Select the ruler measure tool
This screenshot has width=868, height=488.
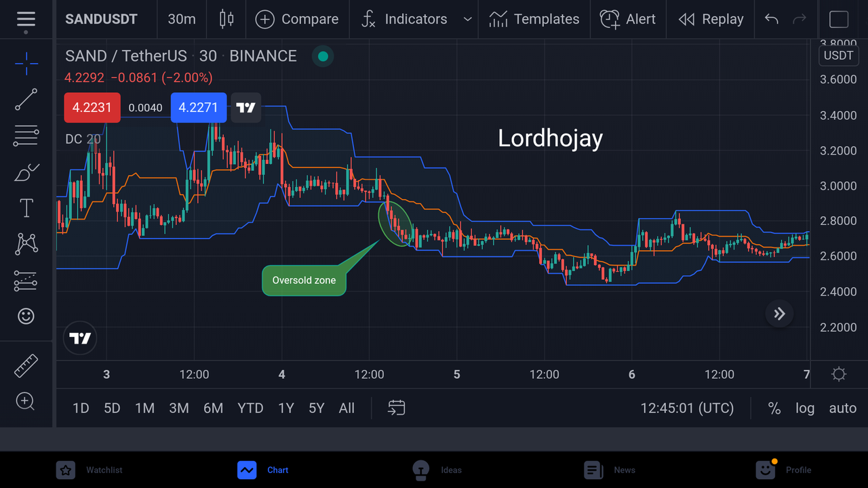click(26, 366)
